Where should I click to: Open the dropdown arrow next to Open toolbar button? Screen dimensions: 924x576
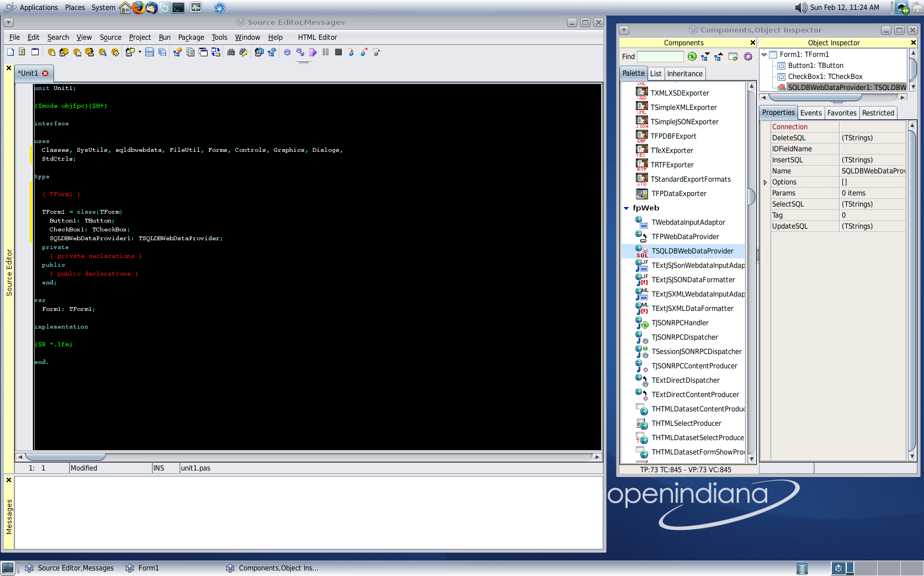point(140,52)
